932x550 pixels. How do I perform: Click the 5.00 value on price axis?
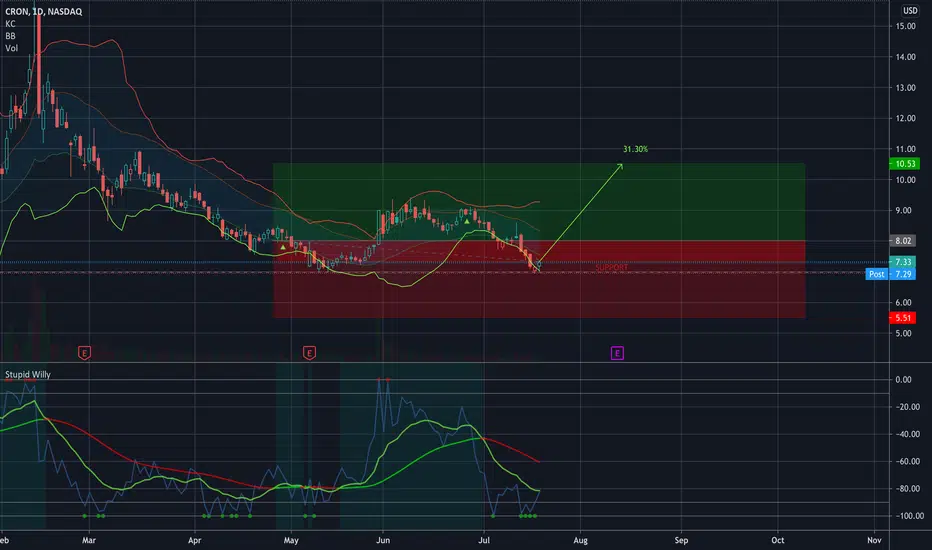[903, 334]
